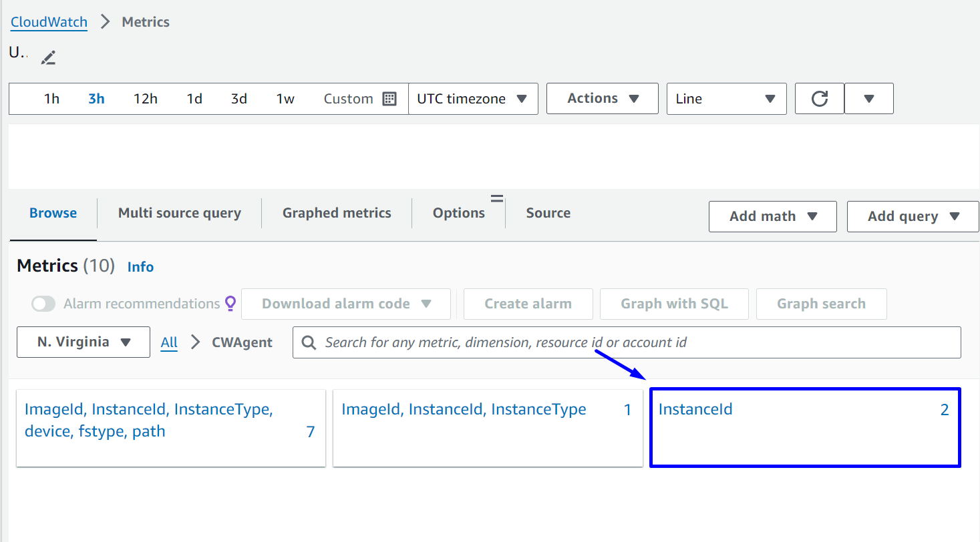Click the pencil edit icon beside graph title
This screenshot has width=980, height=542.
(48, 58)
